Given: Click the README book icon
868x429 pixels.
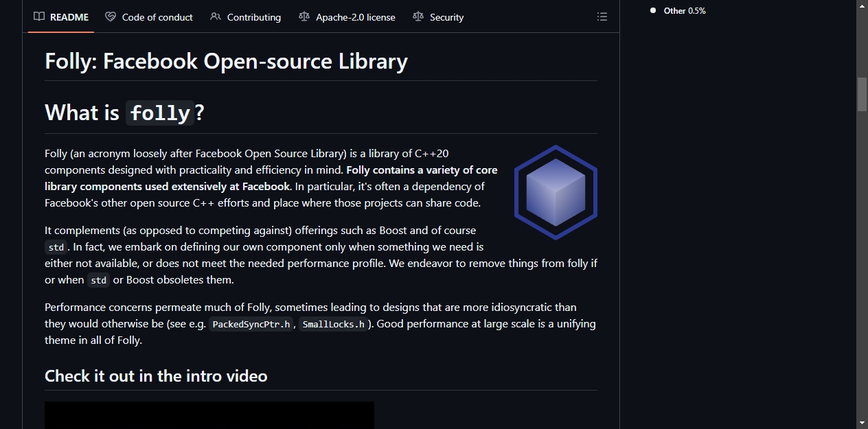Looking at the screenshot, I should 39,17.
